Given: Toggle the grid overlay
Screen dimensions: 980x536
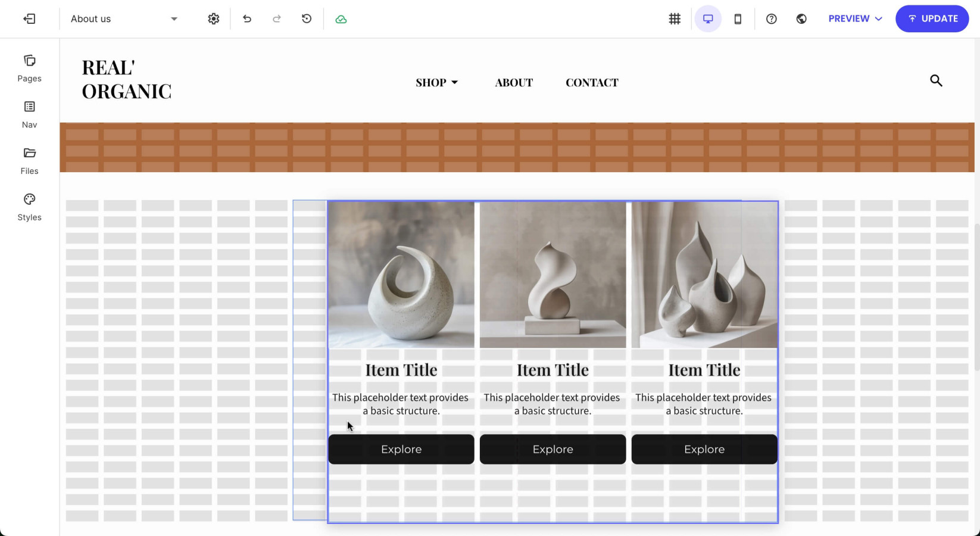Looking at the screenshot, I should click(x=675, y=19).
